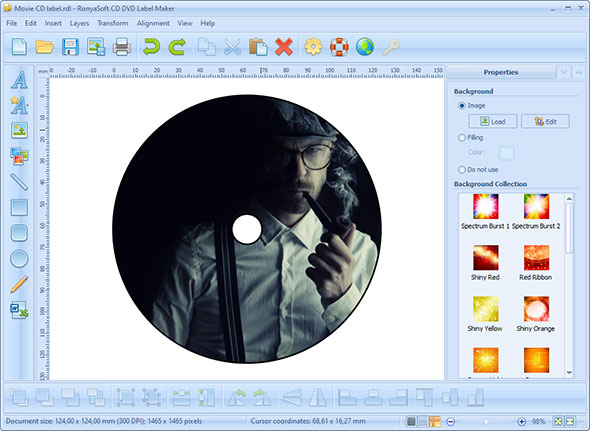Select the Filling background radio button
Image resolution: width=590 pixels, height=431 pixels.
pyautogui.click(x=462, y=138)
